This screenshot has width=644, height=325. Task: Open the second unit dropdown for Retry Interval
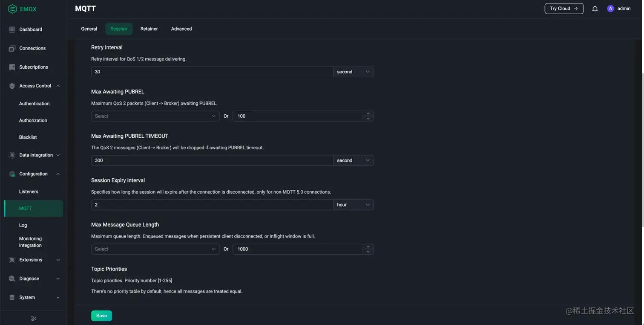pyautogui.click(x=353, y=72)
